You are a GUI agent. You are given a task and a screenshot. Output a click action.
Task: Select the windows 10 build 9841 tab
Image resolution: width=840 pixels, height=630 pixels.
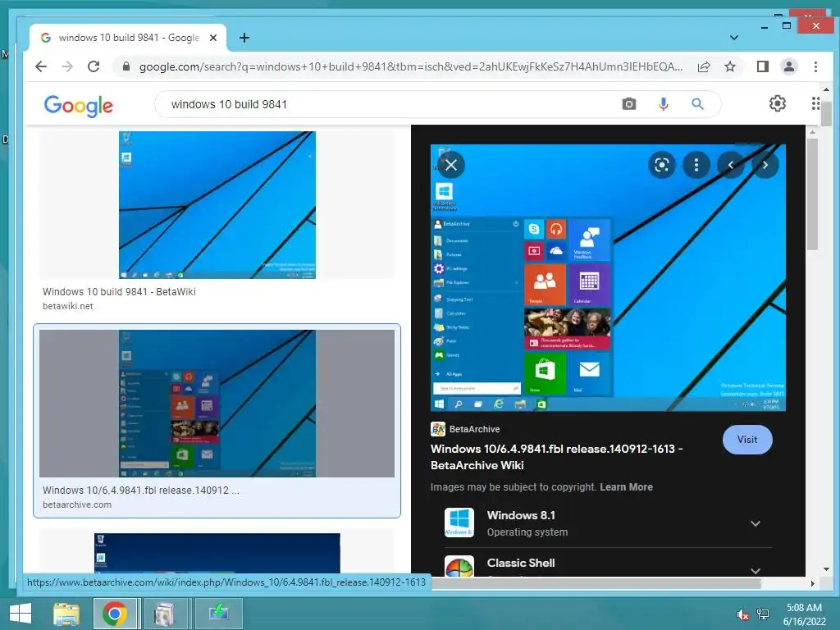(x=129, y=38)
